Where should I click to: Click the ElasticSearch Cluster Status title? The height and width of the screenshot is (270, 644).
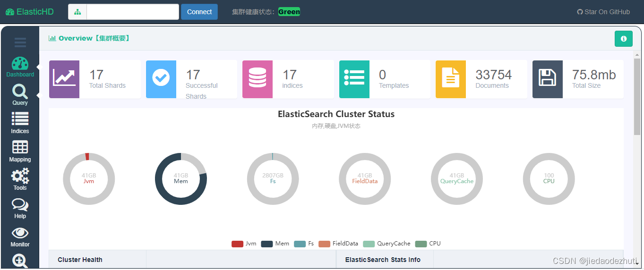(x=336, y=114)
